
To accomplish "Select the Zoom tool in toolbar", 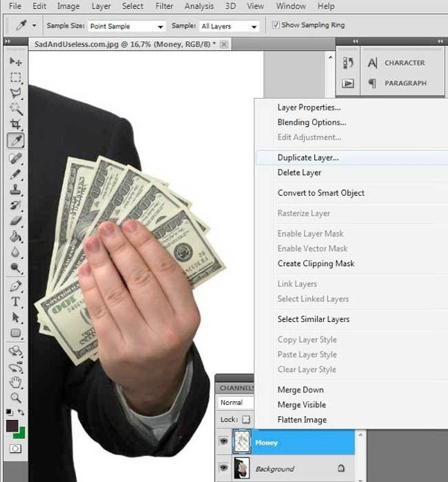I will (x=16, y=398).
